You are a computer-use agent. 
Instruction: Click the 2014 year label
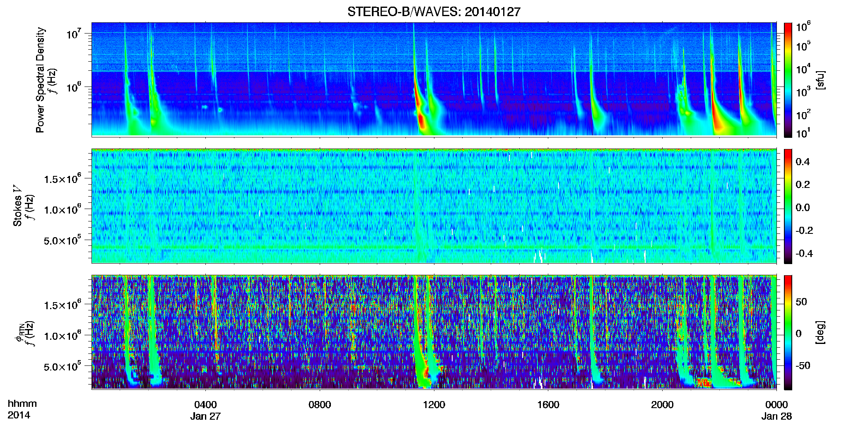pos(19,415)
